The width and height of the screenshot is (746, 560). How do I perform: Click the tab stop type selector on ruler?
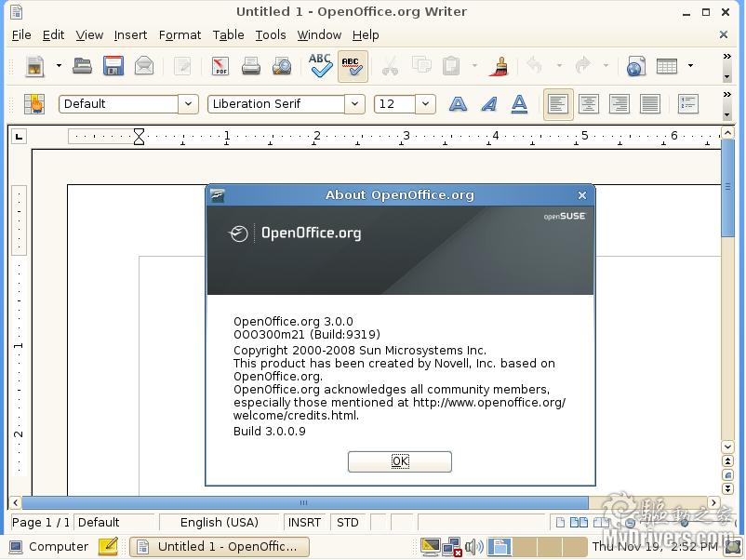pyautogui.click(x=19, y=137)
